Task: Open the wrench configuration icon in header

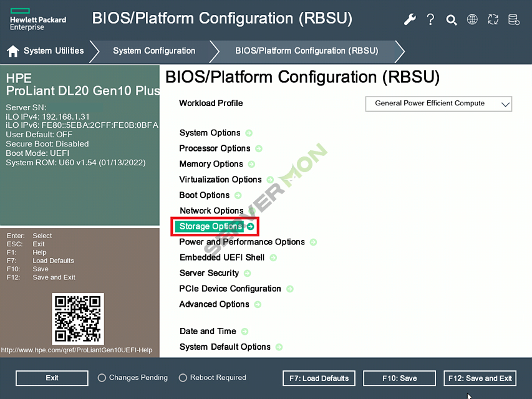Action: [x=410, y=19]
